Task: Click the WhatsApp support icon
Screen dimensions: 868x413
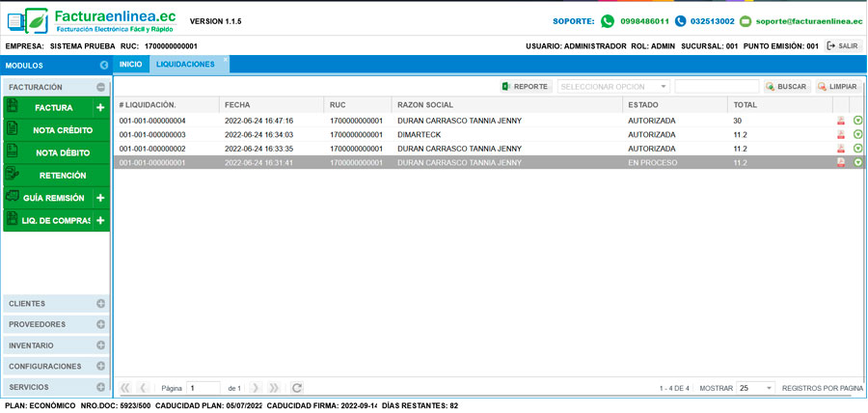Action: [x=608, y=21]
